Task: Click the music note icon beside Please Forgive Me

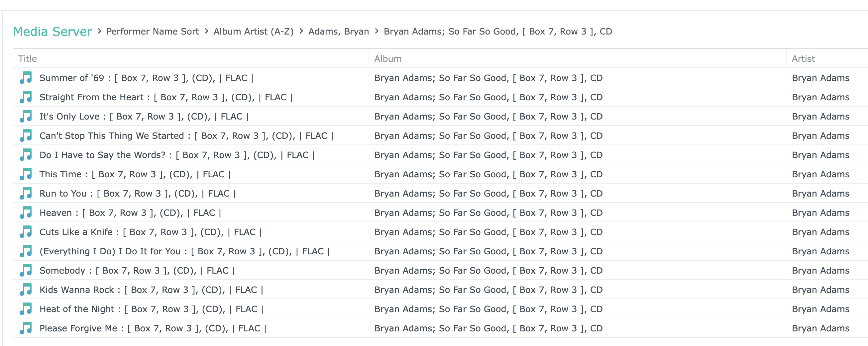Action: click(26, 328)
